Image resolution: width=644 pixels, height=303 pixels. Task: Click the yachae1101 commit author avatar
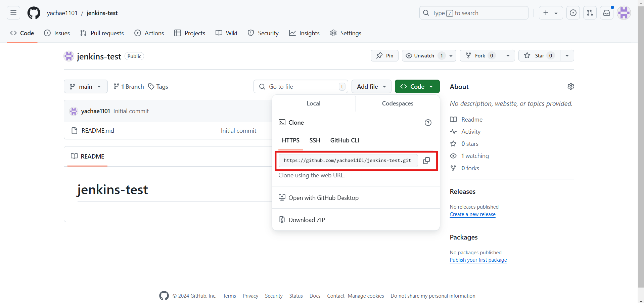74,111
